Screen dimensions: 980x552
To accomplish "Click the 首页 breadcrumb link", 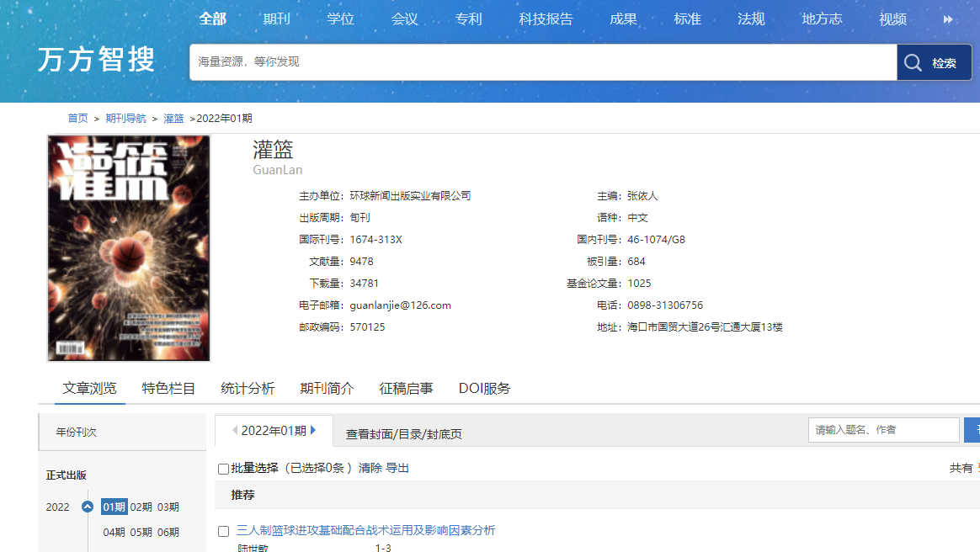I will point(77,118).
